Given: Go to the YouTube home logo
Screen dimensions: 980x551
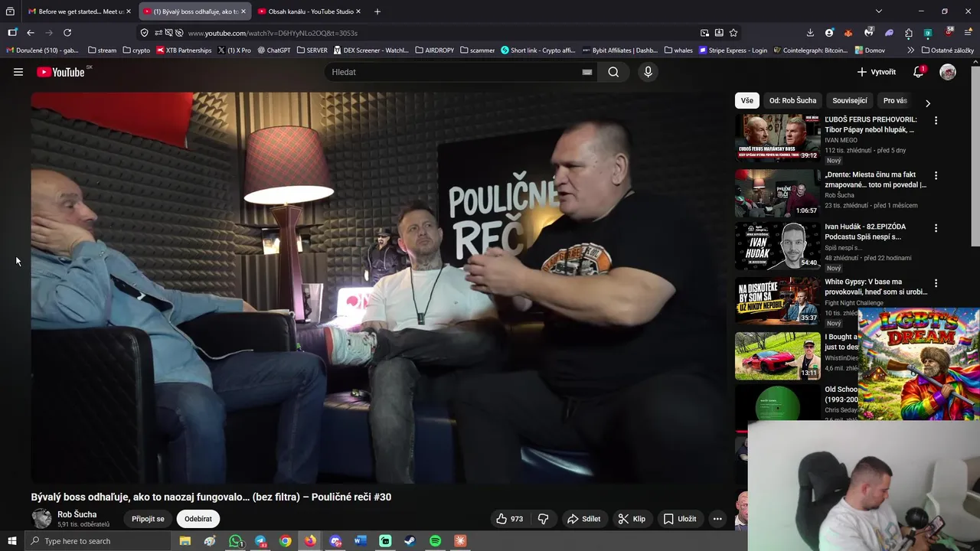Looking at the screenshot, I should click(60, 72).
